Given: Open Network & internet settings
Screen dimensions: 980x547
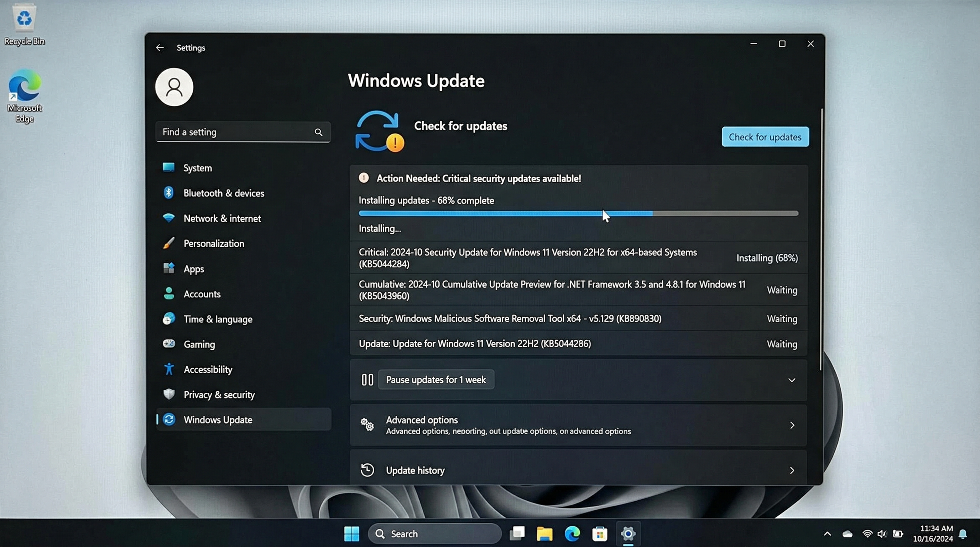Looking at the screenshot, I should click(x=222, y=218).
